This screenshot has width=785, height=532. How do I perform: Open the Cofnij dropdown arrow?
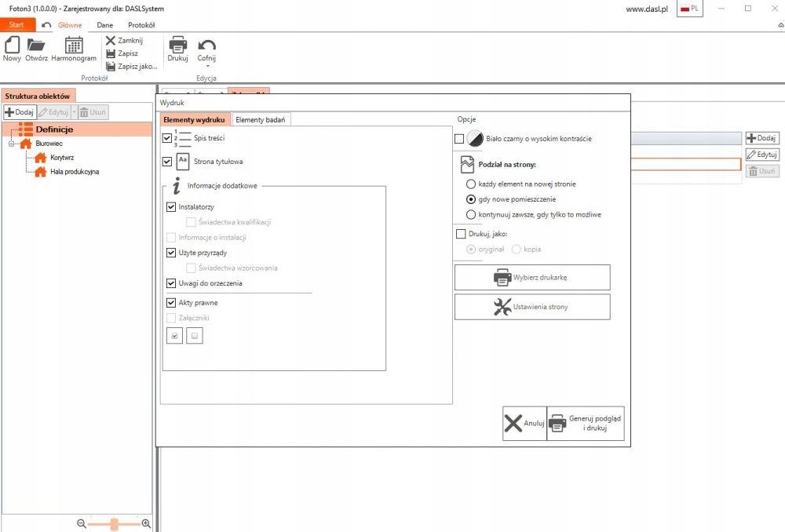(206, 67)
